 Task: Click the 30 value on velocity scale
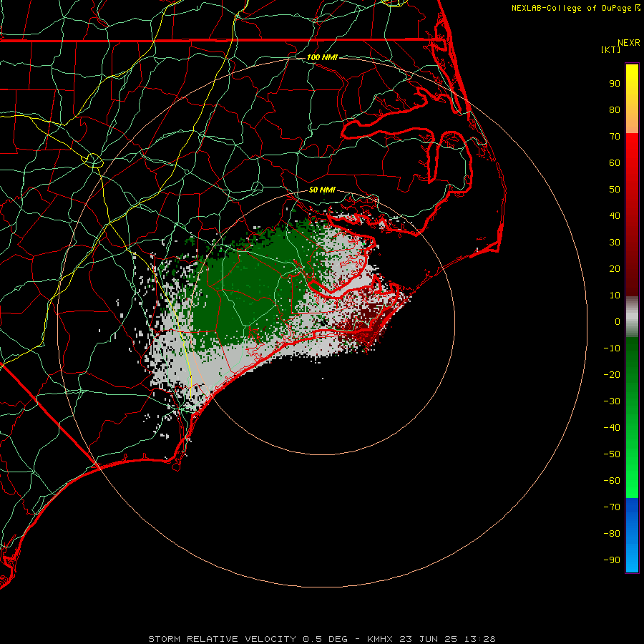click(x=615, y=243)
